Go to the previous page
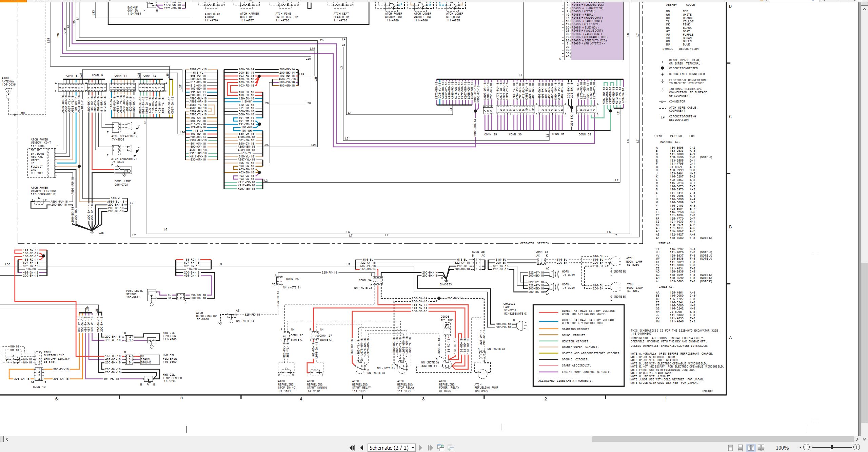 (361, 448)
